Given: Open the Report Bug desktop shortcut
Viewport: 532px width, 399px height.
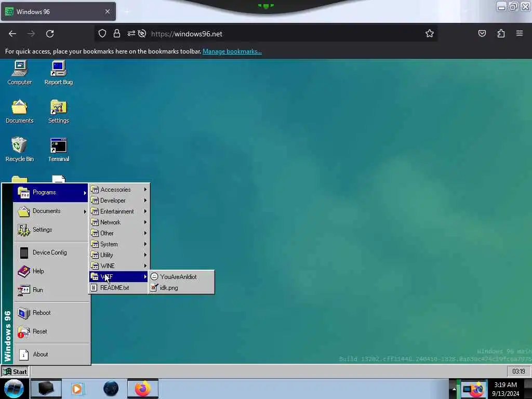Looking at the screenshot, I should pos(58,72).
